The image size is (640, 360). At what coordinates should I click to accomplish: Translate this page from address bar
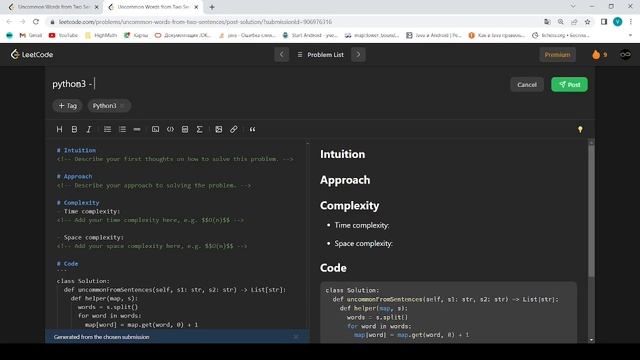point(547,22)
